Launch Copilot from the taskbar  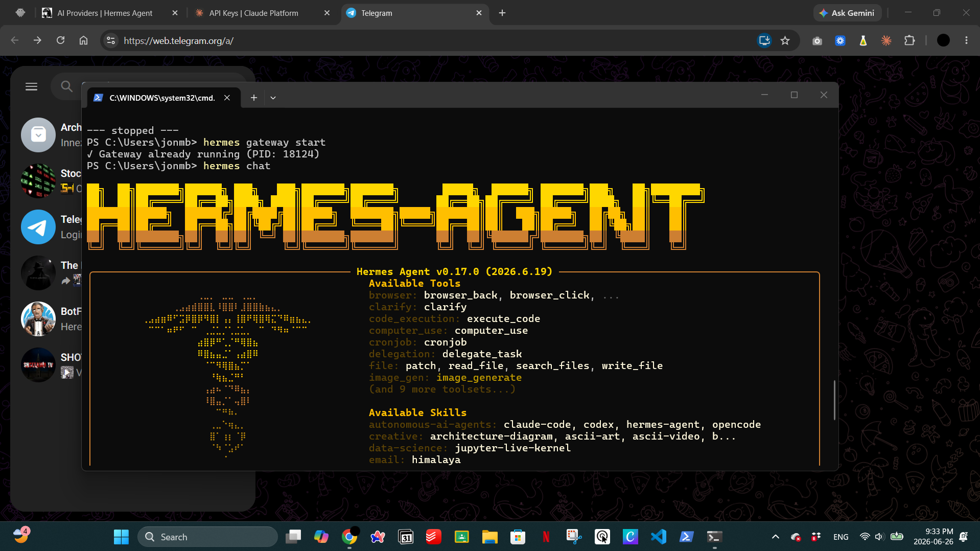pos(321,537)
